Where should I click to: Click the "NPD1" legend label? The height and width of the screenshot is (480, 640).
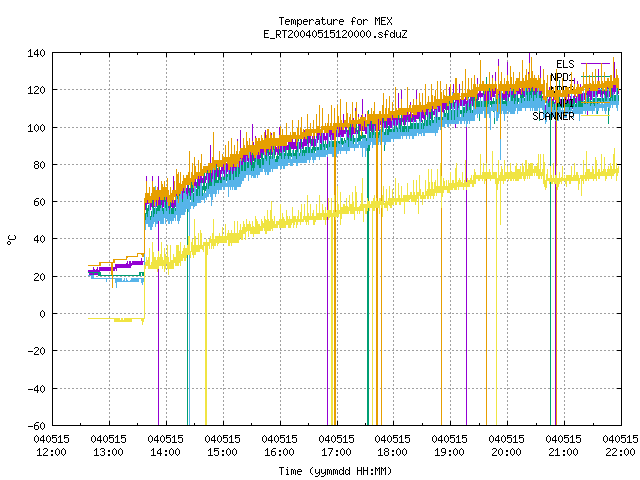pyautogui.click(x=562, y=77)
